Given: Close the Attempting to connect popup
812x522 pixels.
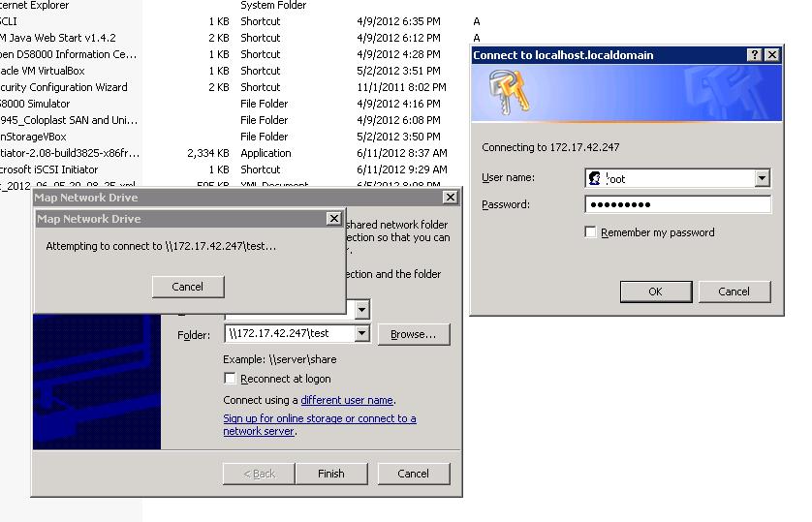Looking at the screenshot, I should (x=333, y=219).
